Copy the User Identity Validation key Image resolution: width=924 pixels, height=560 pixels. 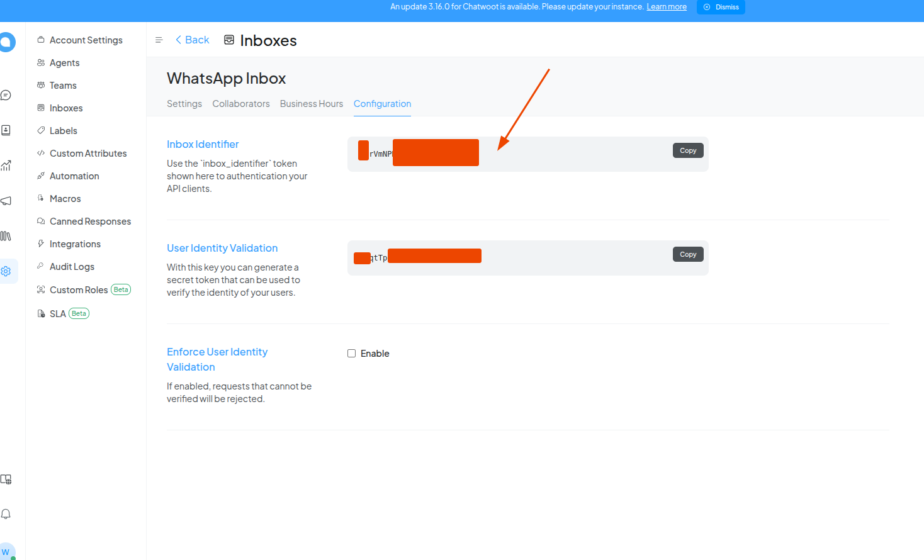688,254
